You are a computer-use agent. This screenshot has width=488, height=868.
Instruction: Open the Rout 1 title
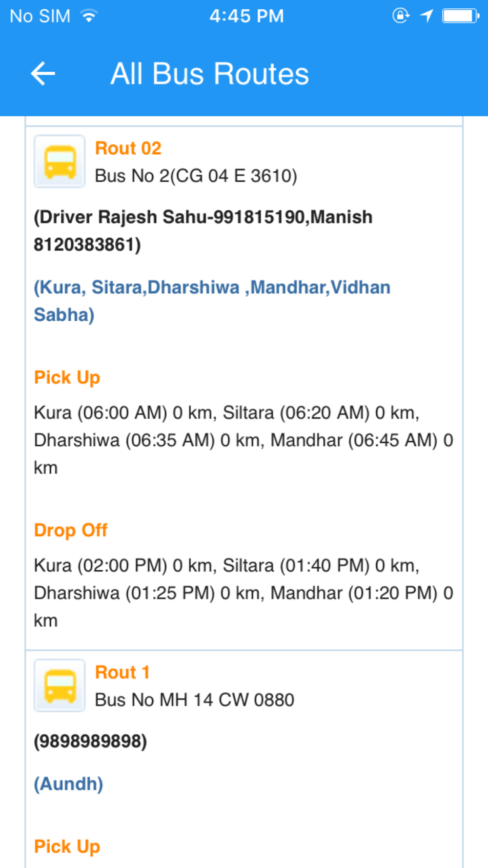(x=122, y=672)
